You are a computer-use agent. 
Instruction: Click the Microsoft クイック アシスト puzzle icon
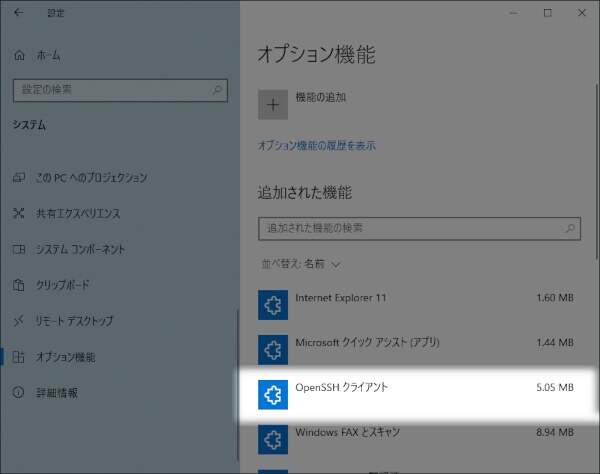point(273,350)
